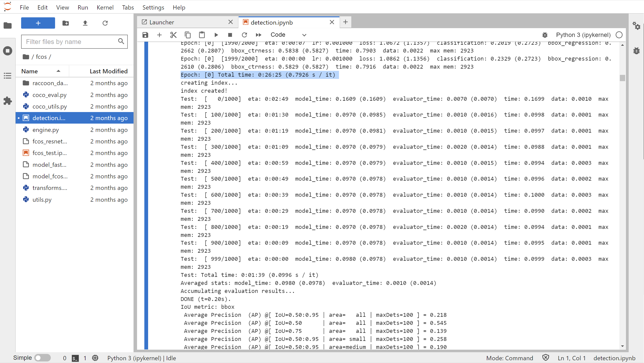Click the kernel status circle indicator
Screen dimensions: 644x363
[x=619, y=35]
